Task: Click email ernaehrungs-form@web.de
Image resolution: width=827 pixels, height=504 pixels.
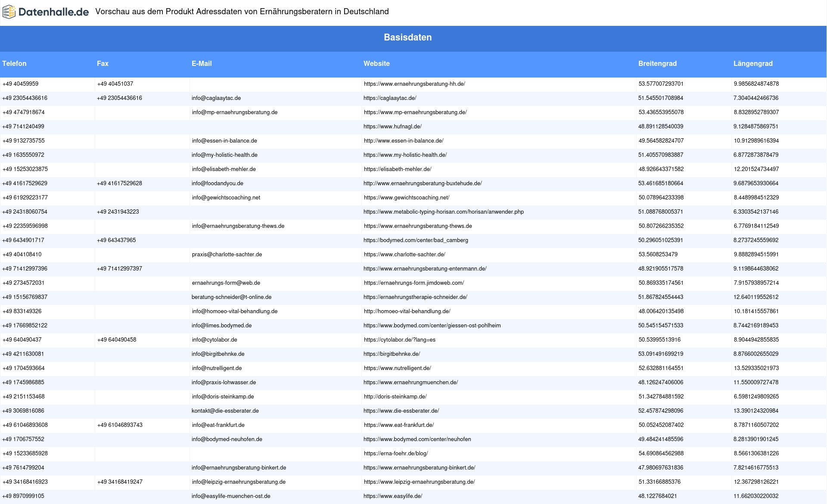Action: (x=226, y=283)
